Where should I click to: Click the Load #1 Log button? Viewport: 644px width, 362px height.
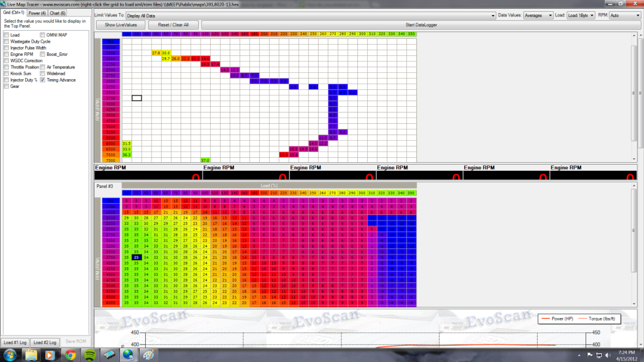click(15, 343)
